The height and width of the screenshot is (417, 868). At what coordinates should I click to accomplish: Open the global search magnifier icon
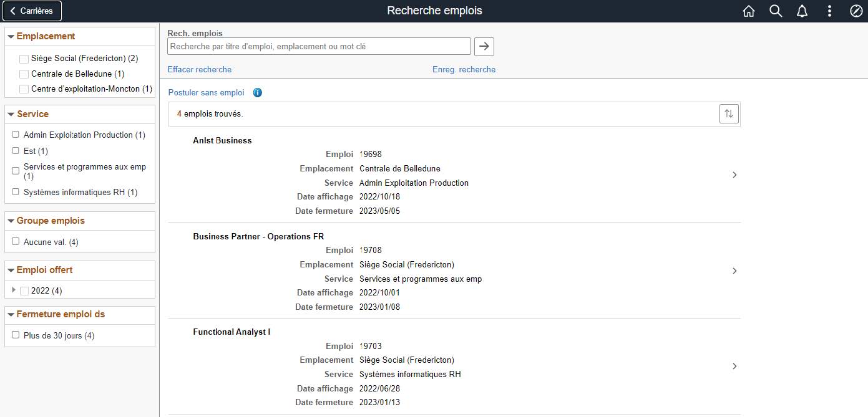[x=776, y=11]
